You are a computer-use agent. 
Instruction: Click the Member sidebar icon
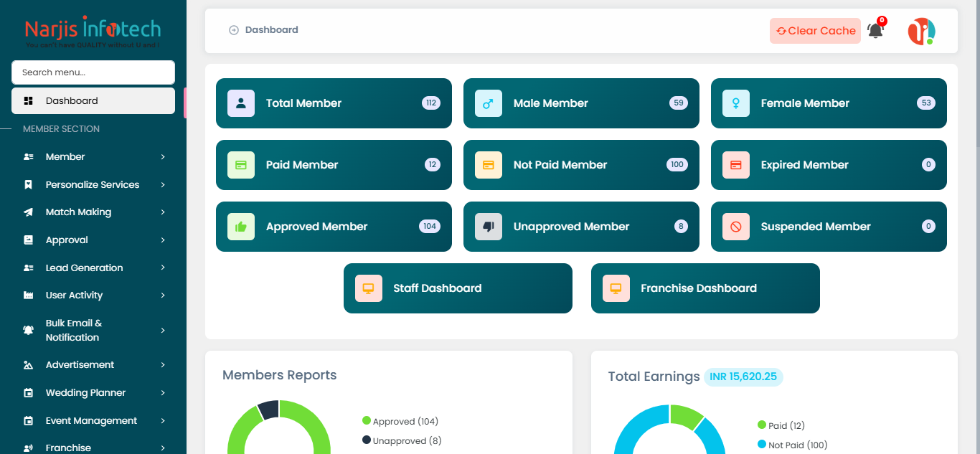pos(29,157)
